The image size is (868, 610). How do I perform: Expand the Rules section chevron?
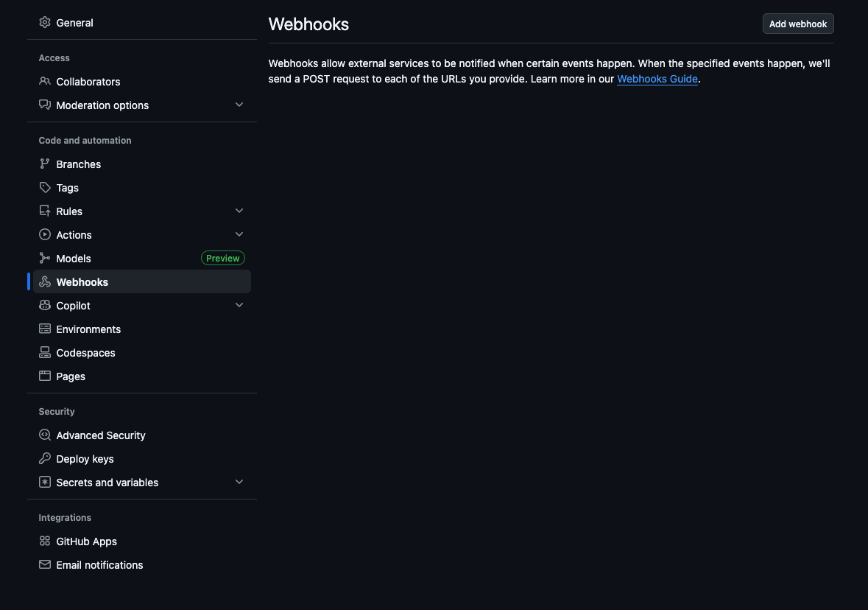click(x=239, y=211)
